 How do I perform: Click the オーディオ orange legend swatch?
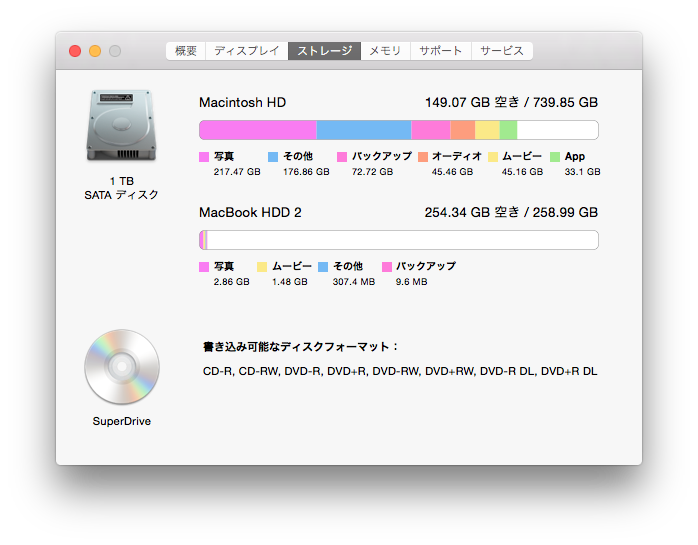423,157
